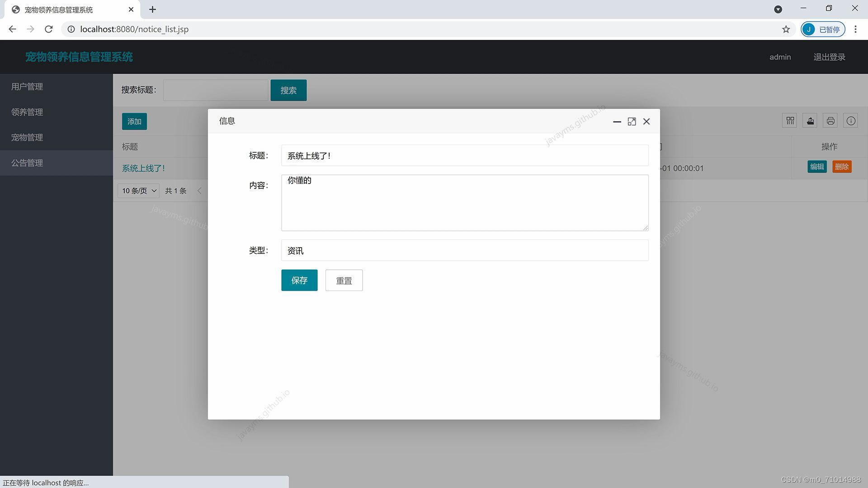Open 用户管理 in the sidebar
Image resolution: width=868 pixels, height=488 pixels.
[56, 86]
